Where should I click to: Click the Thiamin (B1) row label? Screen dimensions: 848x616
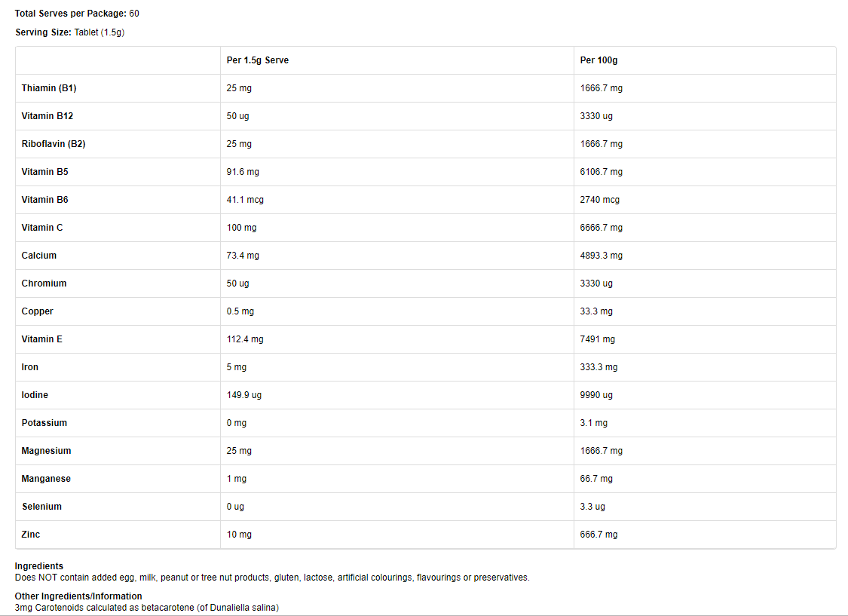pyautogui.click(x=49, y=88)
